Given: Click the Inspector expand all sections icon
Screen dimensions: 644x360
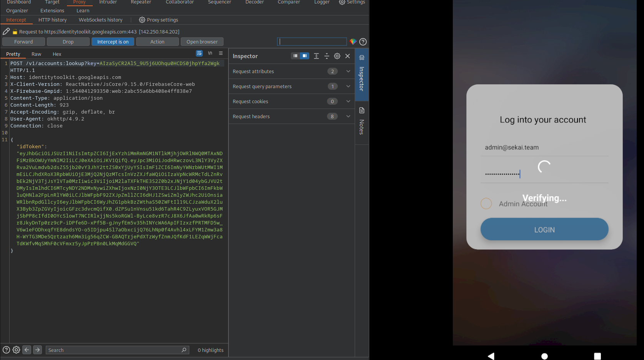Looking at the screenshot, I should [x=316, y=56].
